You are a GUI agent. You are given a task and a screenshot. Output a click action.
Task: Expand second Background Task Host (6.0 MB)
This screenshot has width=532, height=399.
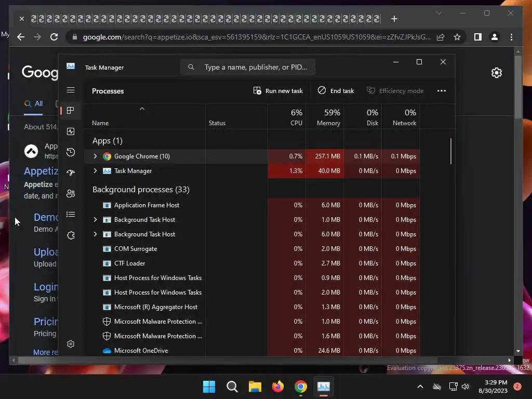95,234
